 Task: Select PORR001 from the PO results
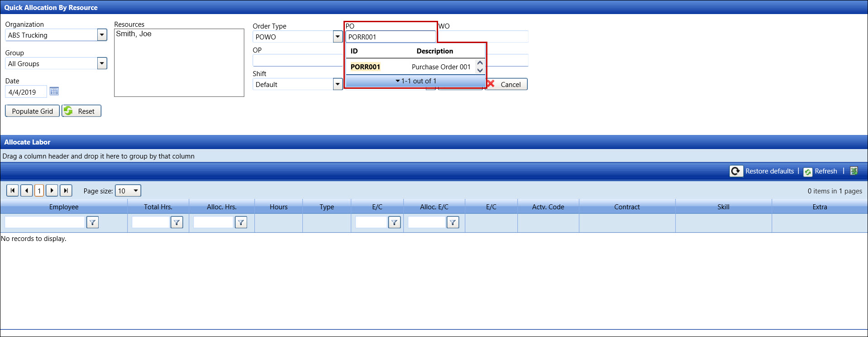click(365, 67)
